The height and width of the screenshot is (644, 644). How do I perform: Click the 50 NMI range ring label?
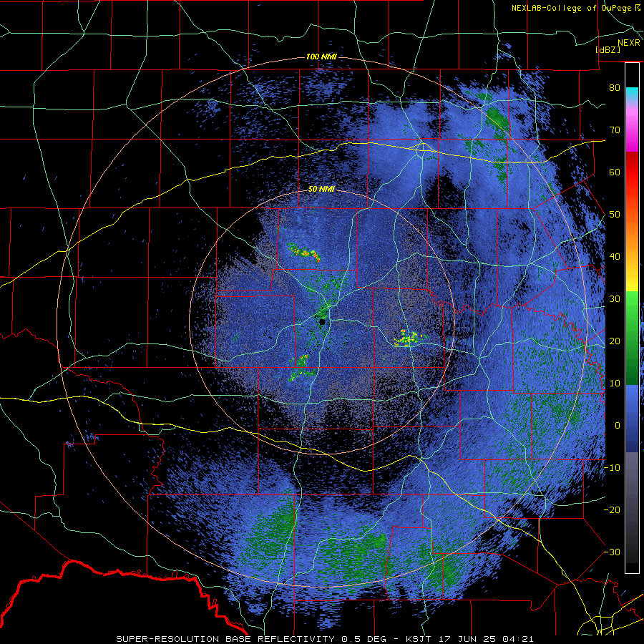click(321, 190)
